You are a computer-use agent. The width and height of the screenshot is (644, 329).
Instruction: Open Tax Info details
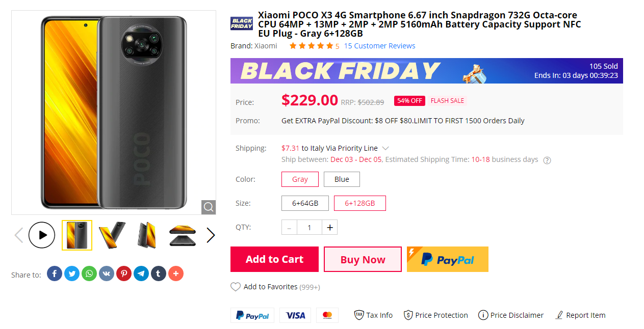(373, 315)
